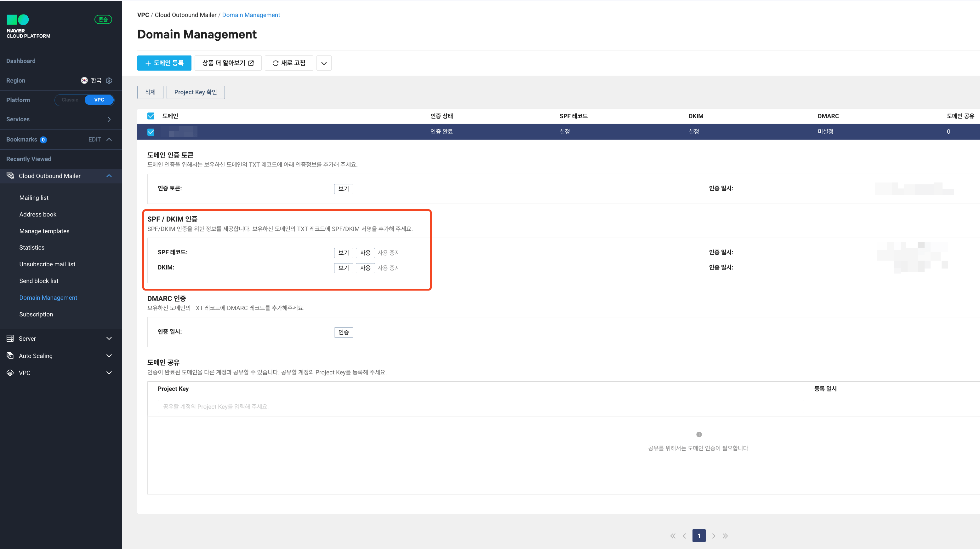
Task: Click the Project Key input field
Action: coord(481,406)
